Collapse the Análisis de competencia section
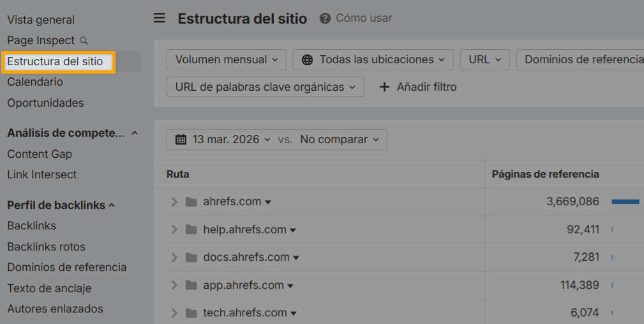This screenshot has height=324, width=644. (x=134, y=133)
